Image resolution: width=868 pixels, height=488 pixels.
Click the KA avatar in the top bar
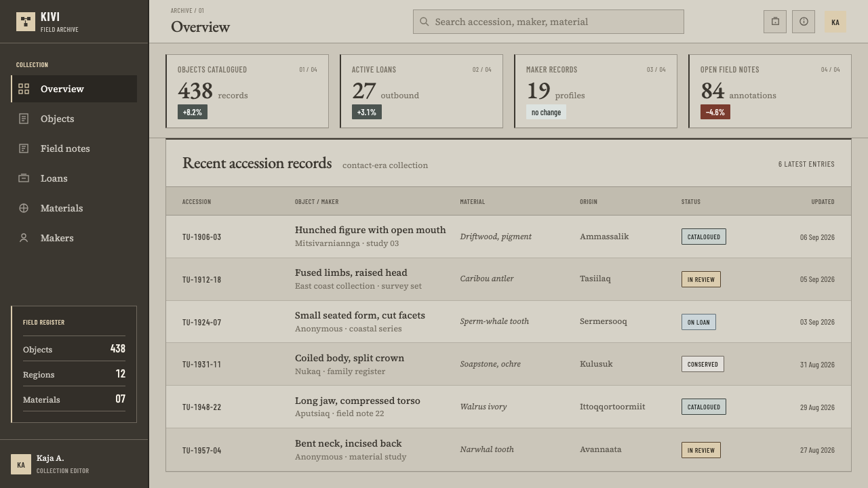click(x=835, y=22)
